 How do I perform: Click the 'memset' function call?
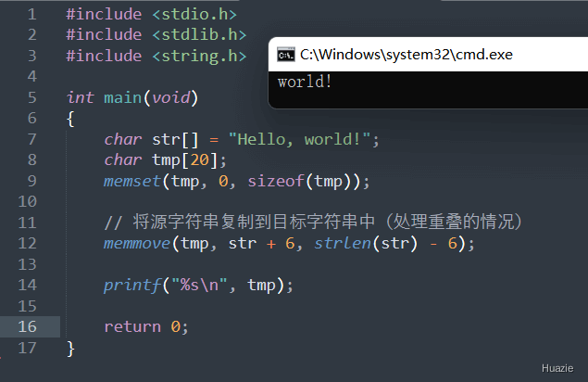click(x=132, y=181)
